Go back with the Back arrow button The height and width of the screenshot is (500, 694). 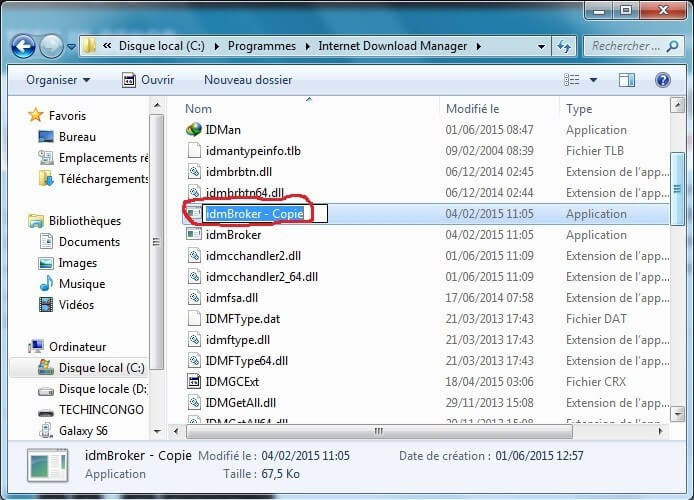[23, 46]
